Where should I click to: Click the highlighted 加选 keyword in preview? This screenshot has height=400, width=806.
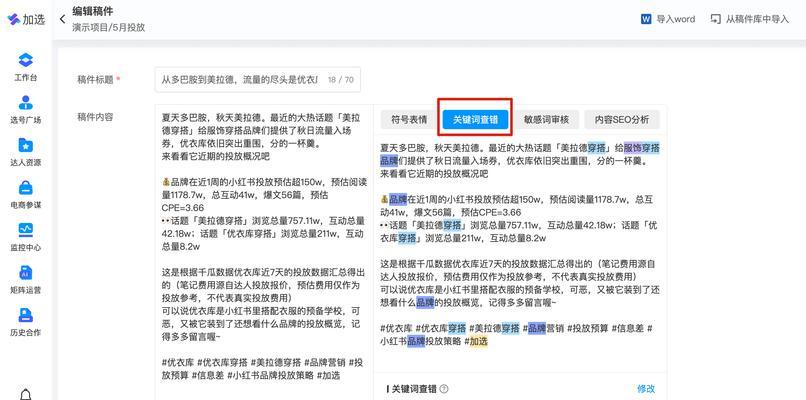(479, 341)
